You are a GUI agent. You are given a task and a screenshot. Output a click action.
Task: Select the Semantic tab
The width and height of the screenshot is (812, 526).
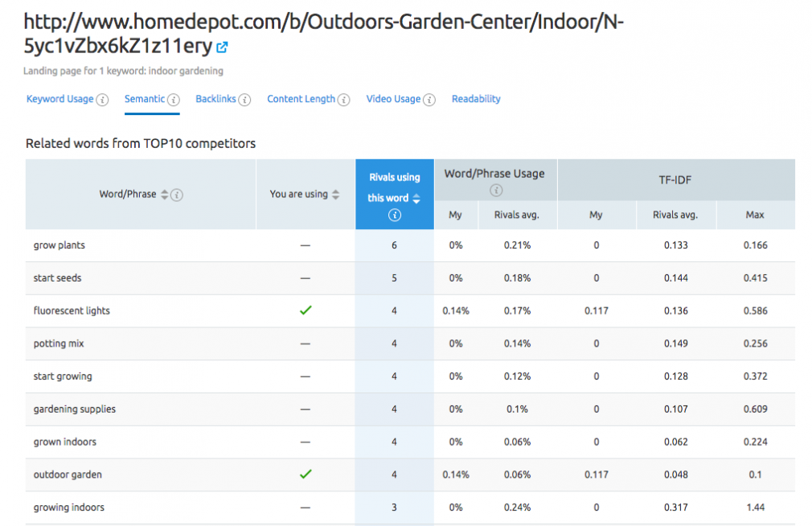(x=145, y=99)
